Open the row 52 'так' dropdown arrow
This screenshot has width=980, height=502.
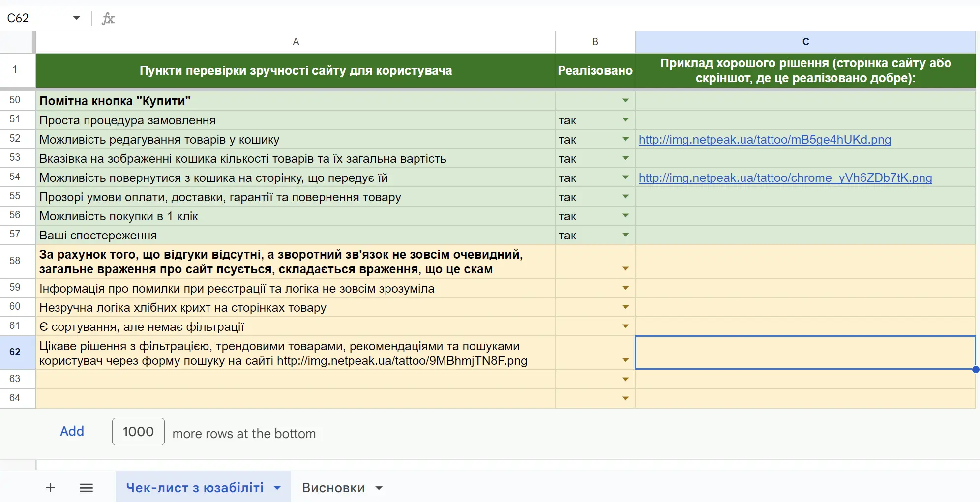coord(625,139)
